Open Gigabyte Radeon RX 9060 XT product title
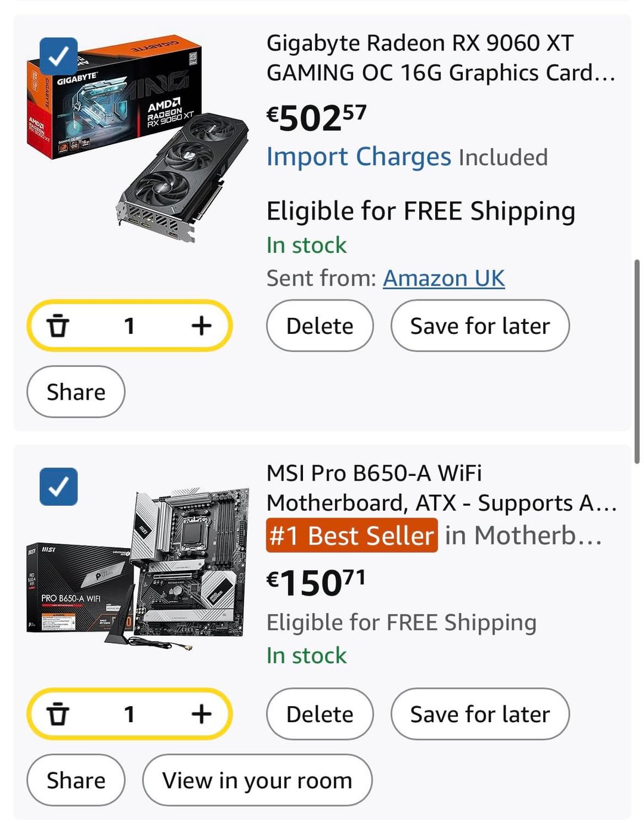The width and height of the screenshot is (644, 823). [440, 58]
